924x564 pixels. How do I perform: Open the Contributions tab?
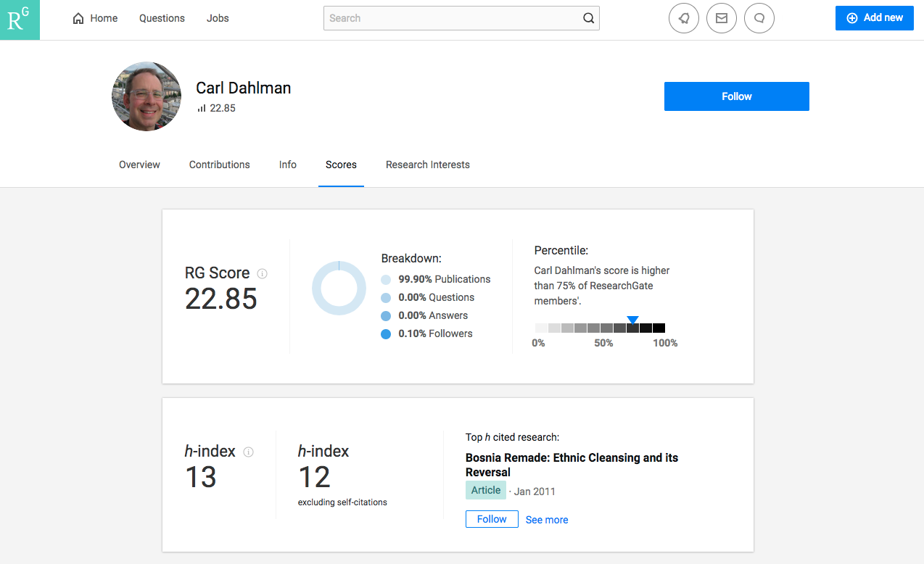pos(219,165)
